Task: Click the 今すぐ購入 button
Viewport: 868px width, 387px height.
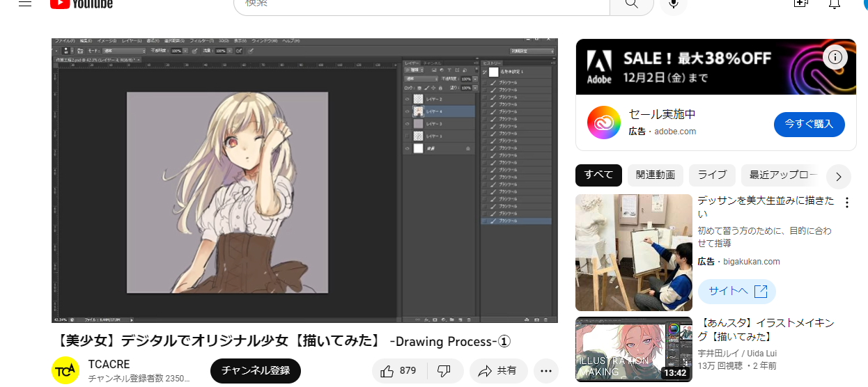Action: coord(809,124)
